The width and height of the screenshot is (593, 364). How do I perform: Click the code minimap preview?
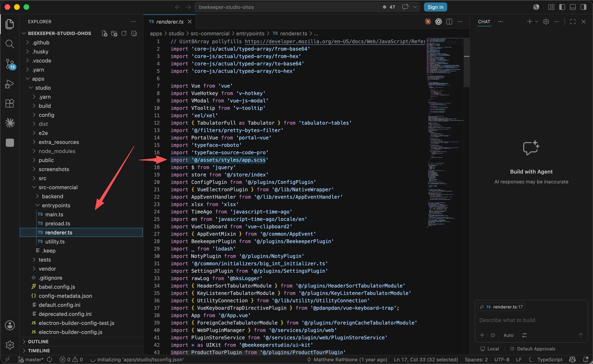445,132
